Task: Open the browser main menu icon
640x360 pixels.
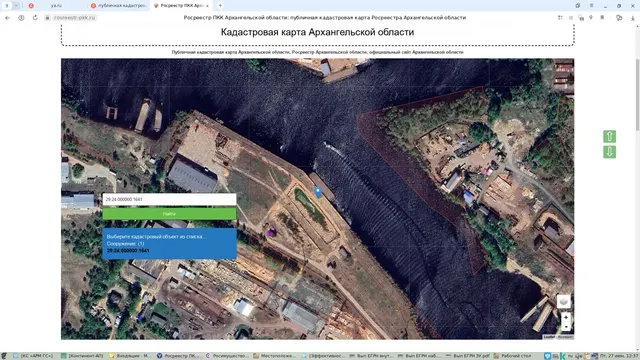Action: [591, 5]
